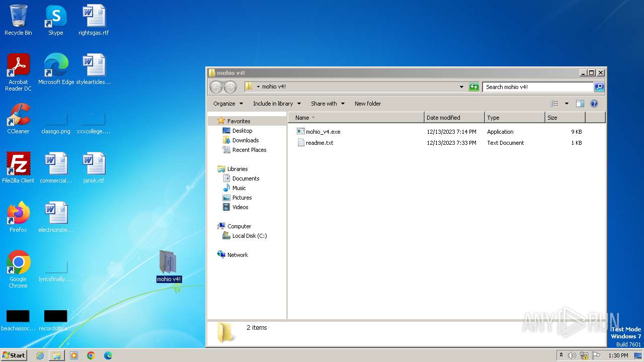
Task: Open Google Chrome desktop shortcut
Action: 18,269
